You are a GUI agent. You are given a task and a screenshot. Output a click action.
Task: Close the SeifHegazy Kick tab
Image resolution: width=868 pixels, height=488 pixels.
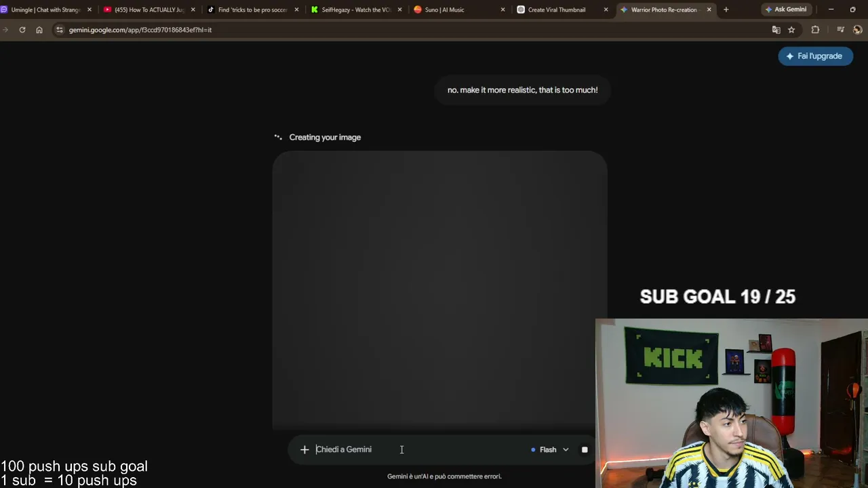click(x=399, y=9)
